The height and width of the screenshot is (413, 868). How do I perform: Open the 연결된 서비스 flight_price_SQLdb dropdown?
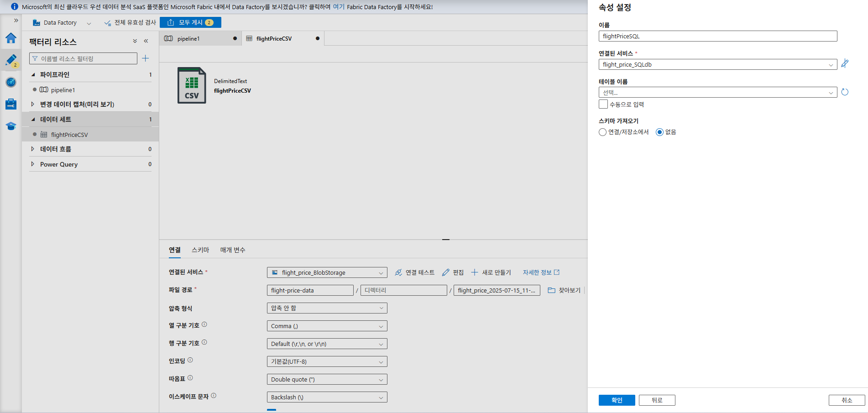pyautogui.click(x=718, y=64)
